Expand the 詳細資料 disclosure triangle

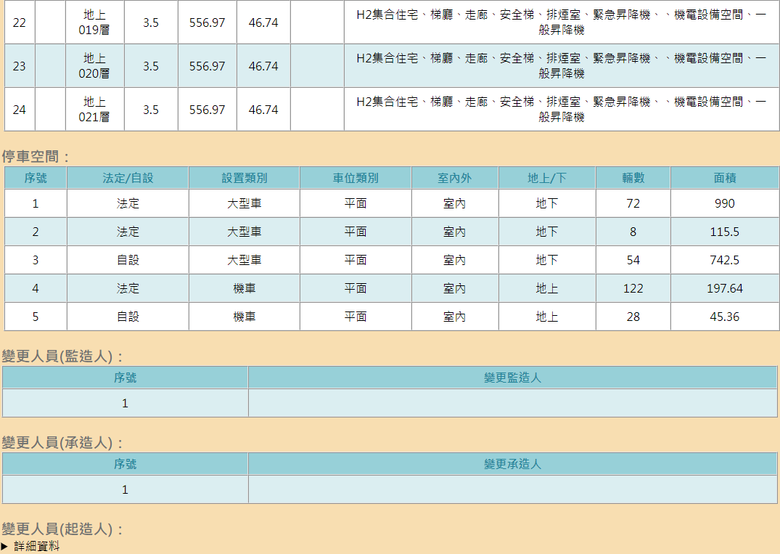pyautogui.click(x=4, y=546)
